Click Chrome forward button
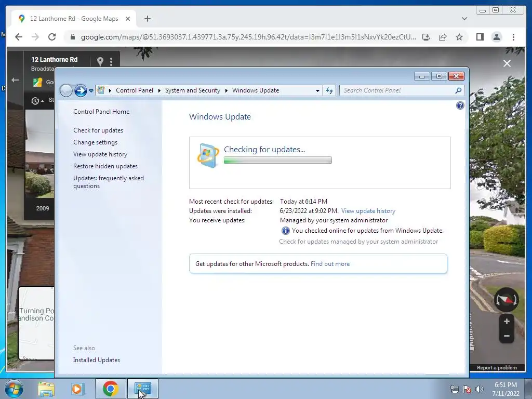The height and width of the screenshot is (399, 532). coord(35,37)
